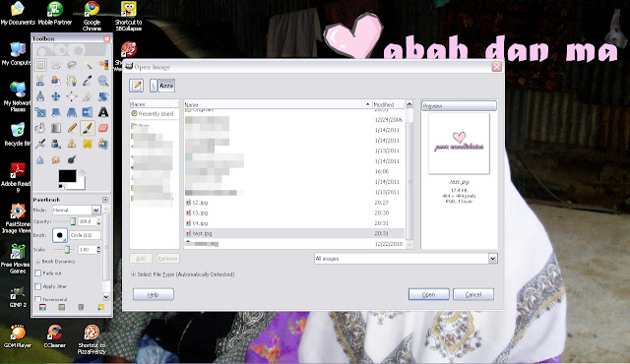Click the Help button in Open Image
Screen dimensions: 630x364
tap(154, 294)
